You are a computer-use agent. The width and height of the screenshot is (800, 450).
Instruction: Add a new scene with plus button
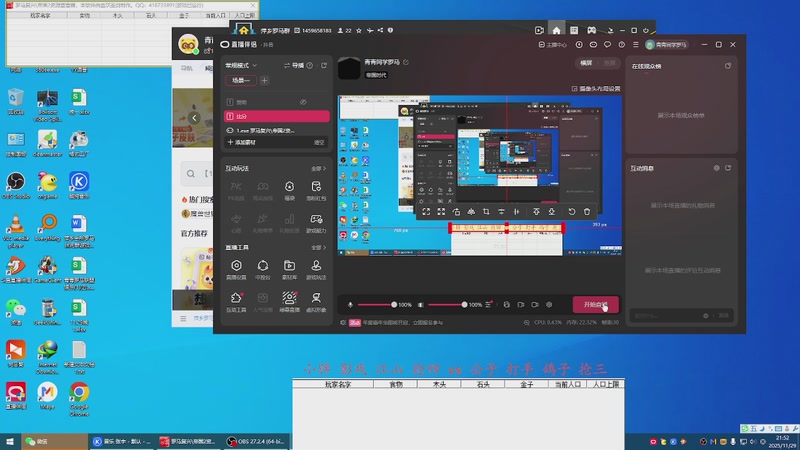point(264,80)
